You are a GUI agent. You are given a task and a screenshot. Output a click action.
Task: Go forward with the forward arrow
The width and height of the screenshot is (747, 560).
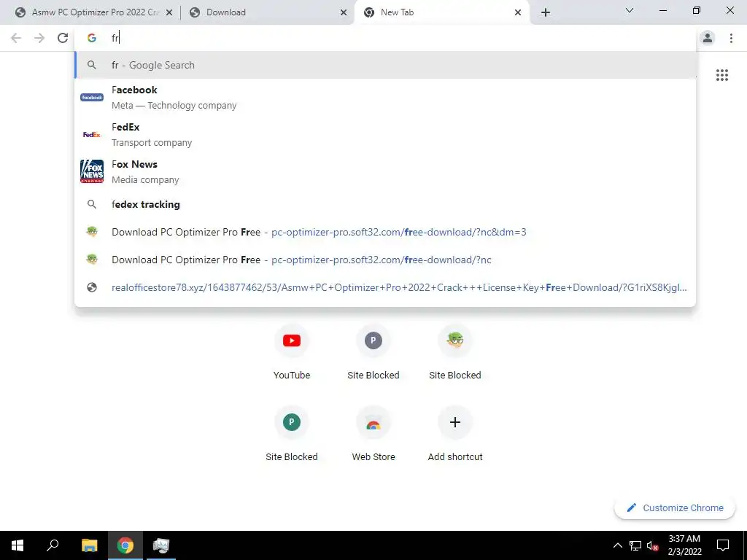pos(39,38)
